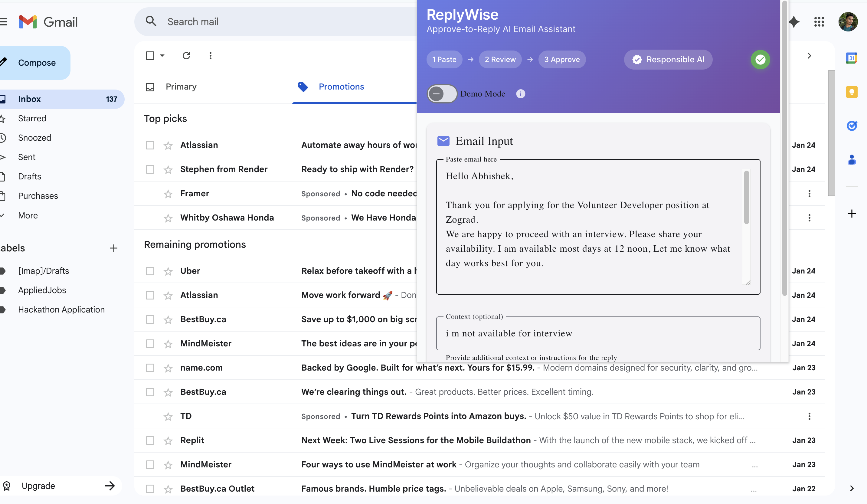Click the Responsible AI button
The width and height of the screenshot is (867, 504).
point(668,60)
